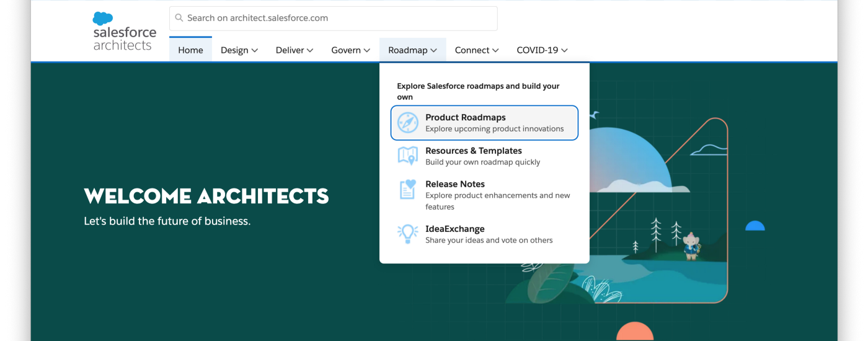Image resolution: width=868 pixels, height=341 pixels.
Task: Open the Connect menu
Action: (477, 50)
